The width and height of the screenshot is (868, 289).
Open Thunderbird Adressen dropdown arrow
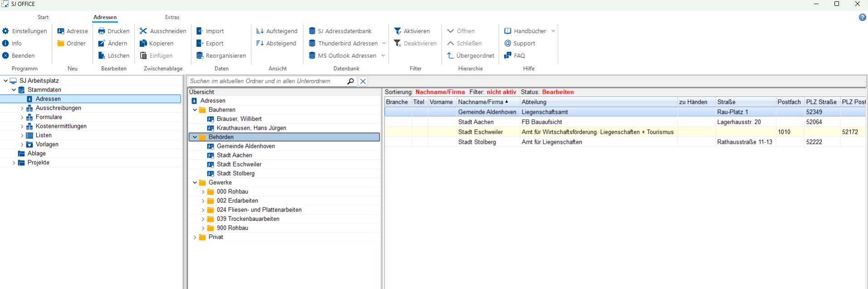click(x=384, y=43)
